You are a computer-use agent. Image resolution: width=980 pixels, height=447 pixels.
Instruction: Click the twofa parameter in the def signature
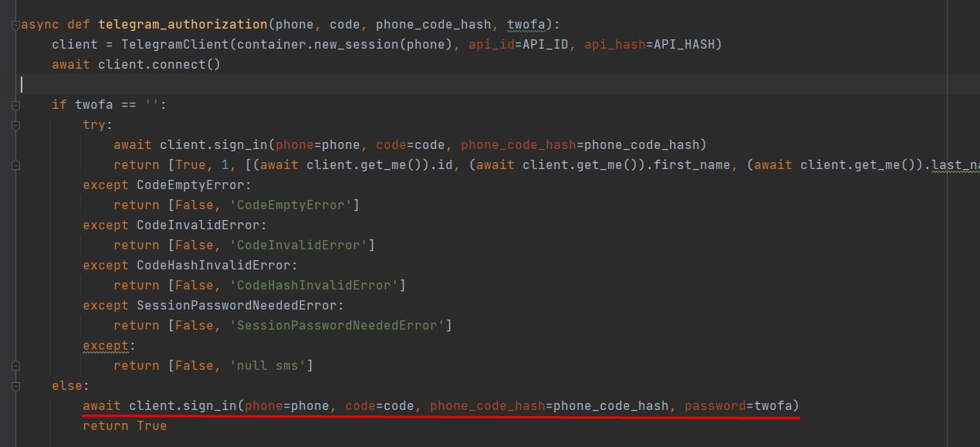click(x=526, y=25)
